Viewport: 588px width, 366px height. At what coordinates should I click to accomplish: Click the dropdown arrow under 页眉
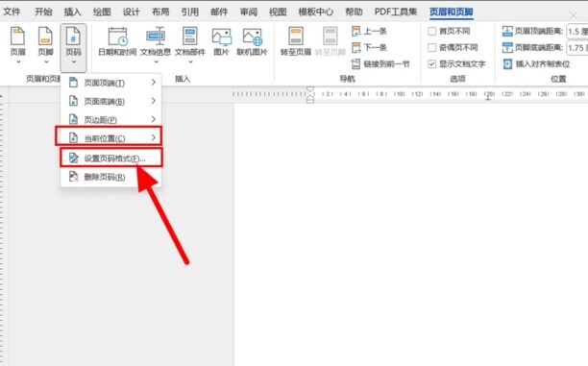click(x=18, y=61)
